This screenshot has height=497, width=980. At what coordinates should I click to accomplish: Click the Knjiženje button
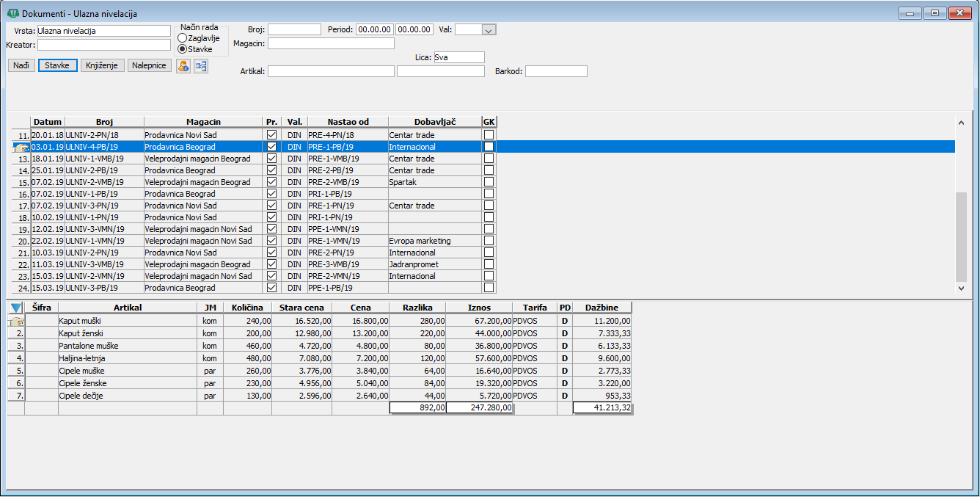click(102, 65)
